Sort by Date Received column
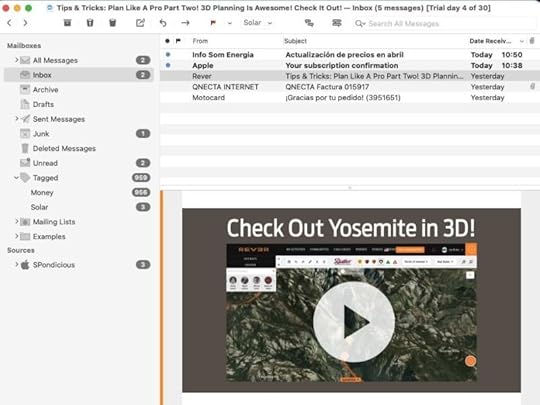 [490, 41]
